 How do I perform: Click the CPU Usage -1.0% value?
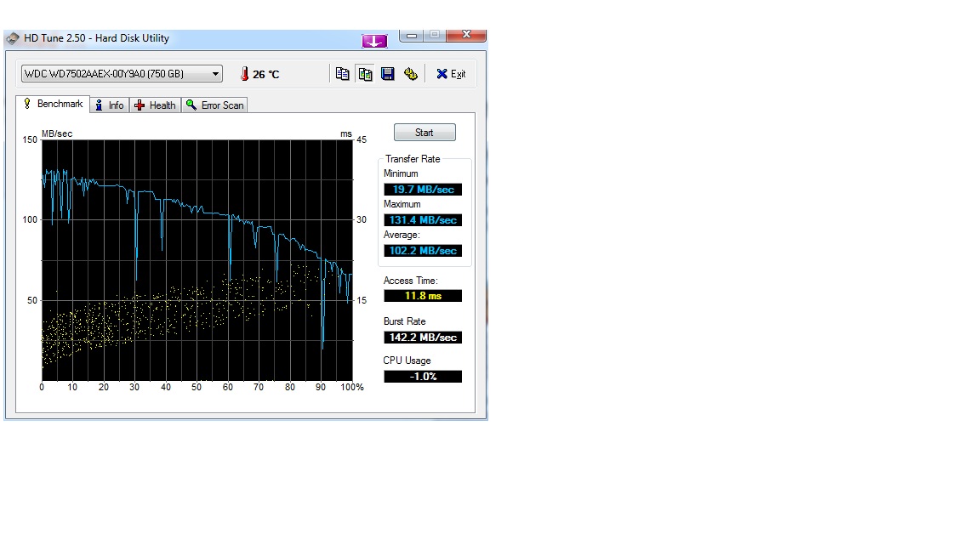pos(423,377)
